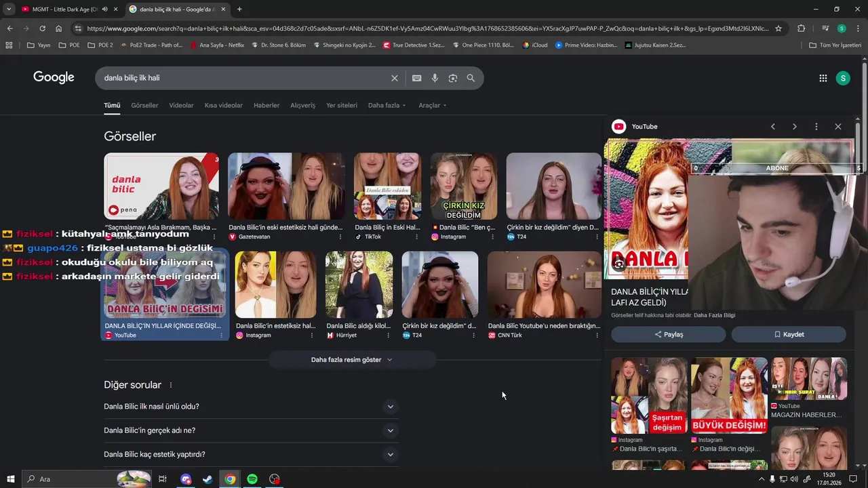
Task: Open 'BÜYÜK DEĞİŞİM!' related image
Action: coord(729,396)
